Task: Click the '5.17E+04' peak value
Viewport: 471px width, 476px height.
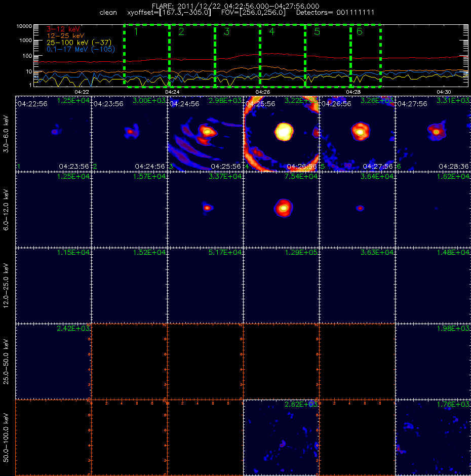Action: click(x=225, y=252)
